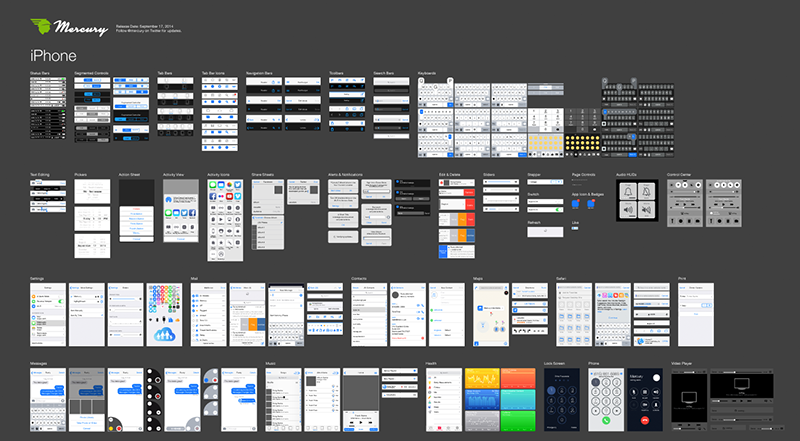This screenshot has height=441, width=800.
Task: Click the orange Health chart card
Action: pos(518,378)
